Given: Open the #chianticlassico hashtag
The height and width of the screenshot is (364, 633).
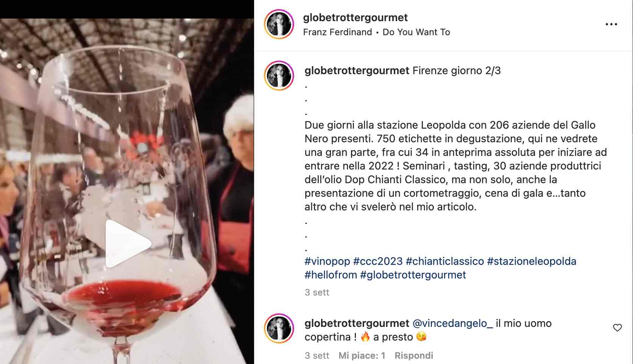Looking at the screenshot, I should point(444,261).
